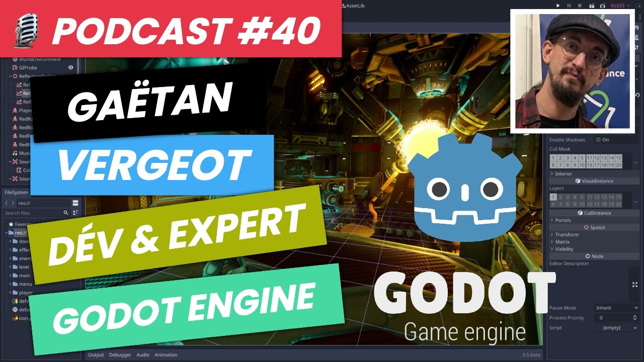Toggle Cull Mask layer 15

619,158
